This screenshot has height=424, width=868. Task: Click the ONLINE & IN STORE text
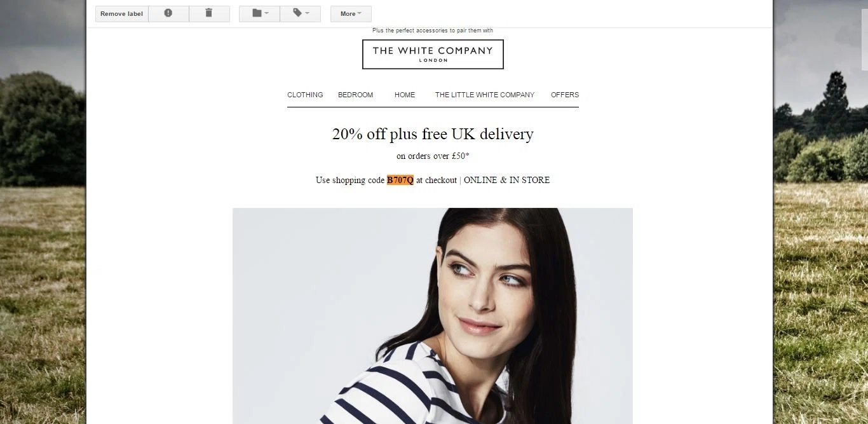coord(507,180)
